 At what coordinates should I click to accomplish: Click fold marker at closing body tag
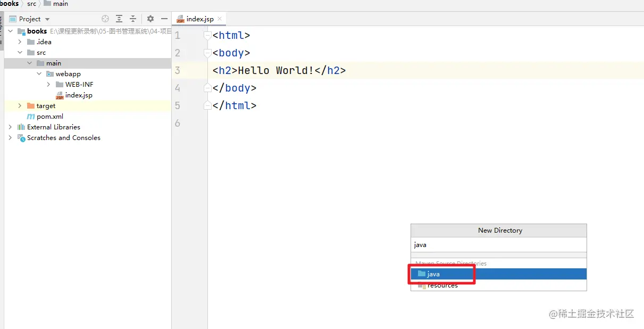pos(208,88)
